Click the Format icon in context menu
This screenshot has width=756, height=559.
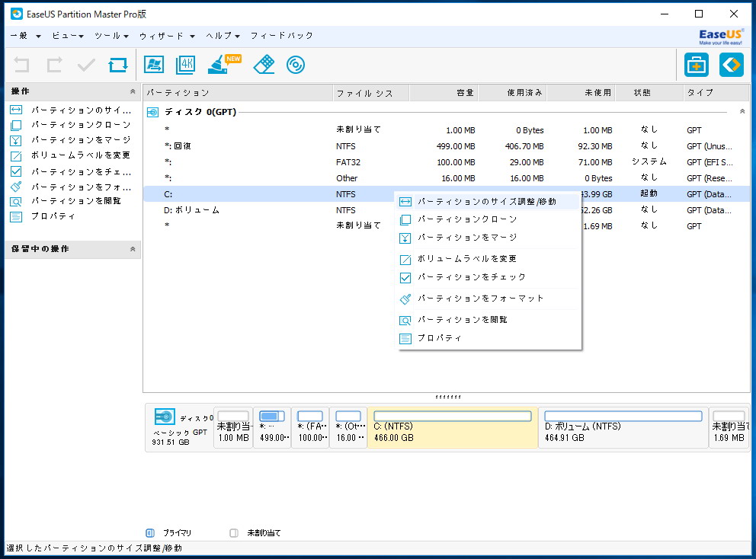[x=405, y=299]
